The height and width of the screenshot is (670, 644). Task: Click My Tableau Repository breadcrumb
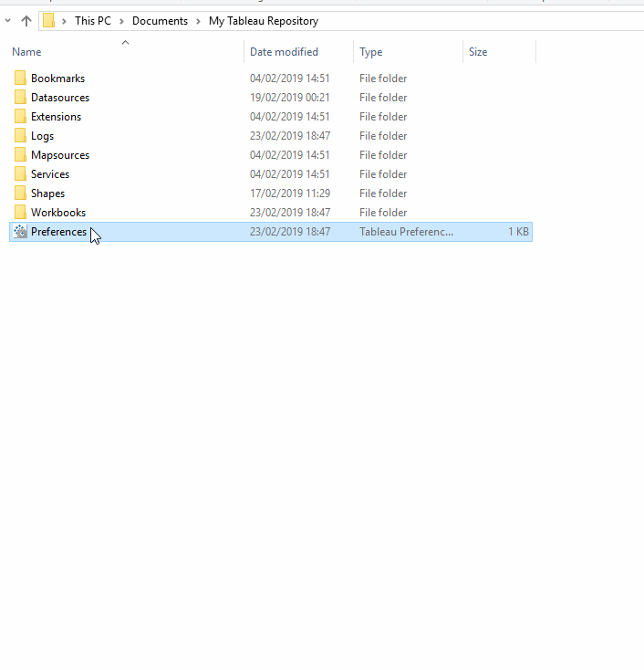point(264,21)
